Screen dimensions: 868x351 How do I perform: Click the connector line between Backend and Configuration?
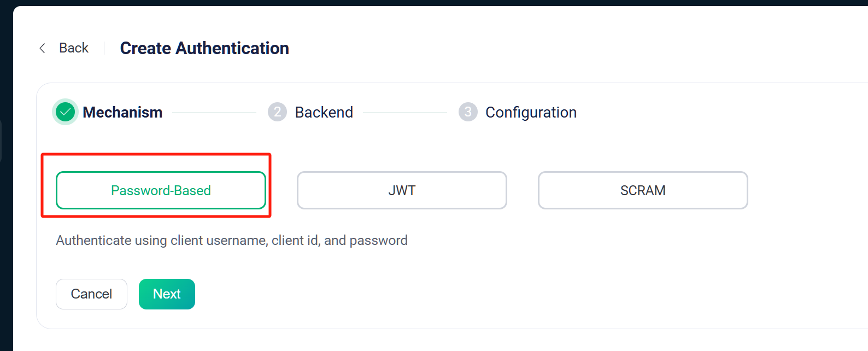[405, 112]
